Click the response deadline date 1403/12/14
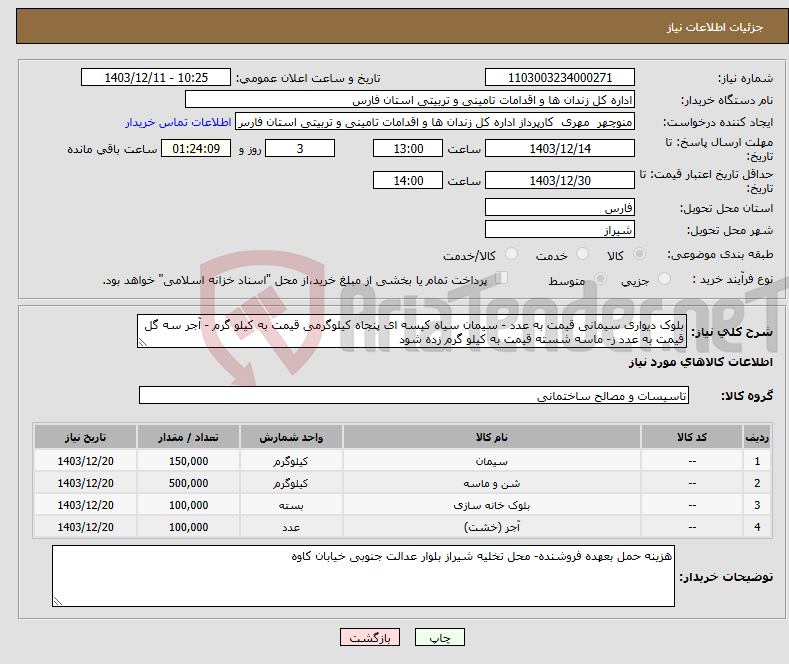The width and height of the screenshot is (789, 664). (560, 148)
